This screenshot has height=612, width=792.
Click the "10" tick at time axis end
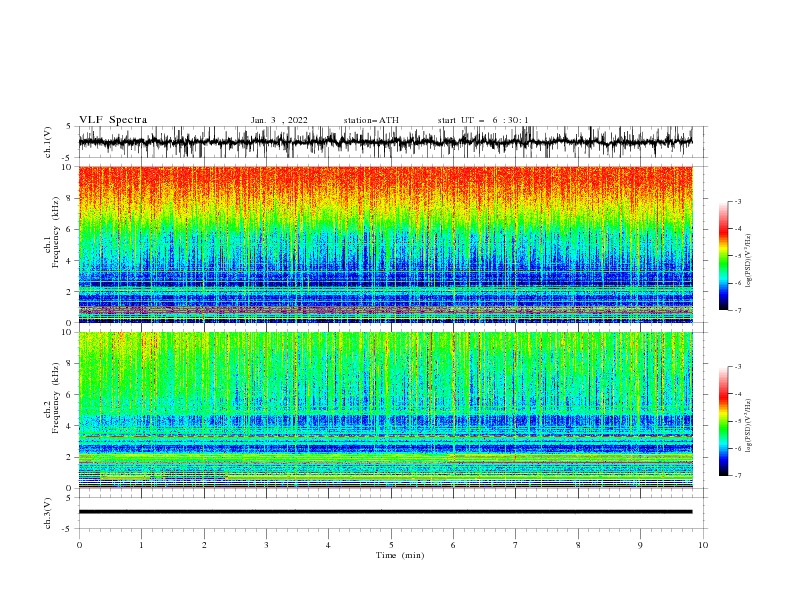703,545
